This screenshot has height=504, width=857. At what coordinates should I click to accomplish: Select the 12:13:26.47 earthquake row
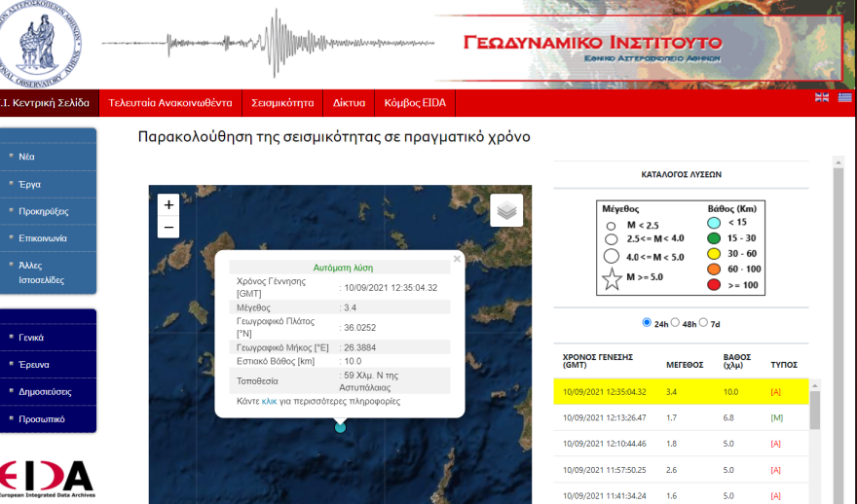(681, 417)
